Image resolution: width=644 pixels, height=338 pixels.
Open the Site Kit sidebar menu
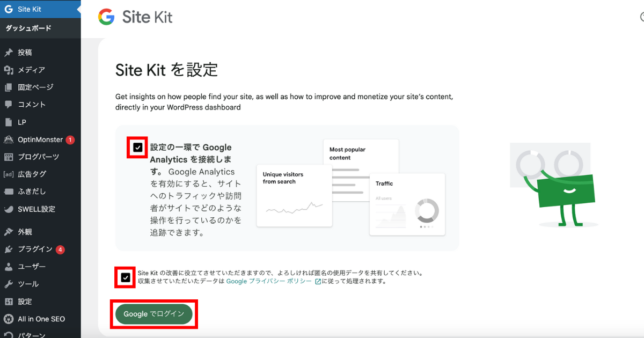coord(40,9)
